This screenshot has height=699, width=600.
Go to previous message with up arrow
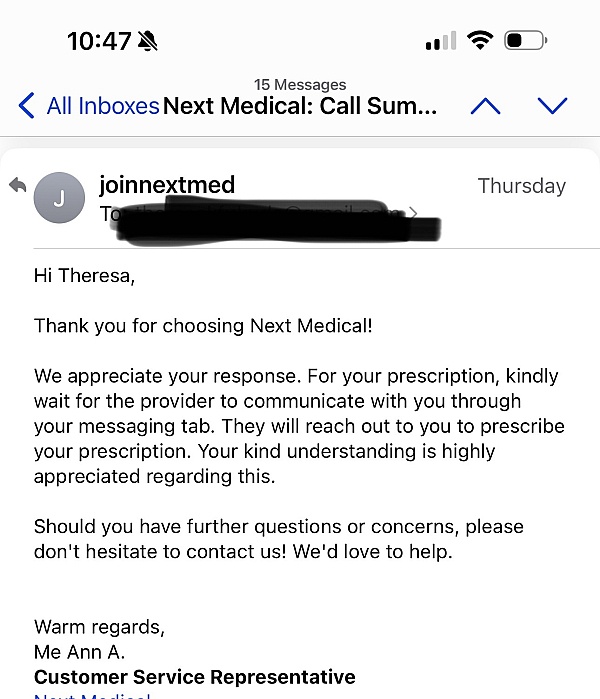[x=485, y=105]
